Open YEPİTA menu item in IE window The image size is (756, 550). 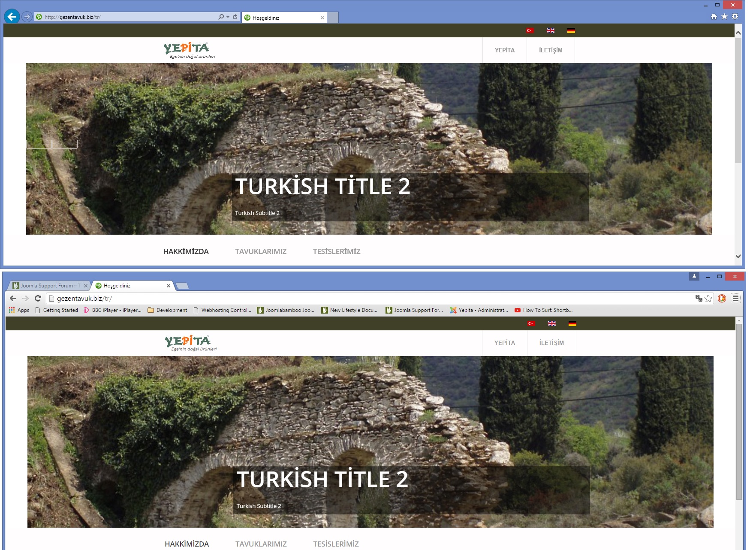[x=505, y=50]
